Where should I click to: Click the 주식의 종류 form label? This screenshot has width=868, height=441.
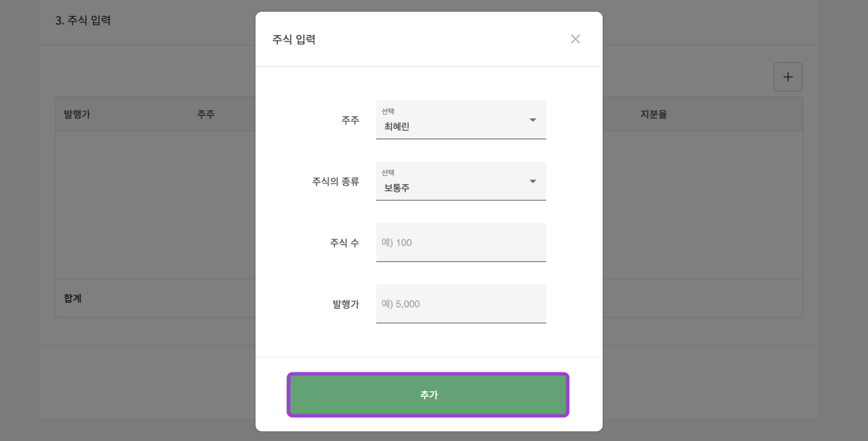pyautogui.click(x=335, y=182)
